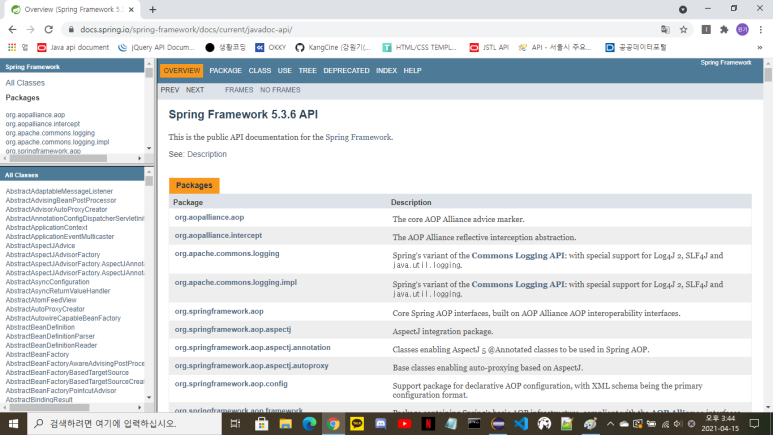
Task: Open the jQuery API Document bookmark
Action: pos(156,47)
